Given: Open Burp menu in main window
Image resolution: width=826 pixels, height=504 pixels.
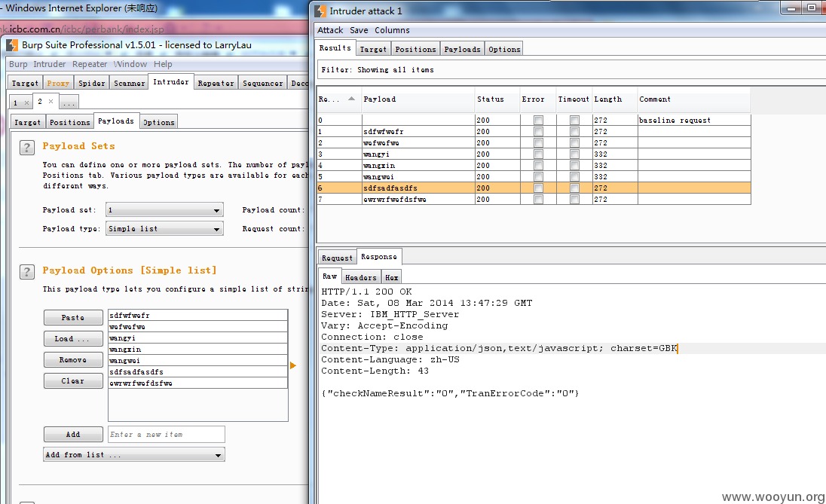Looking at the screenshot, I should coord(18,64).
